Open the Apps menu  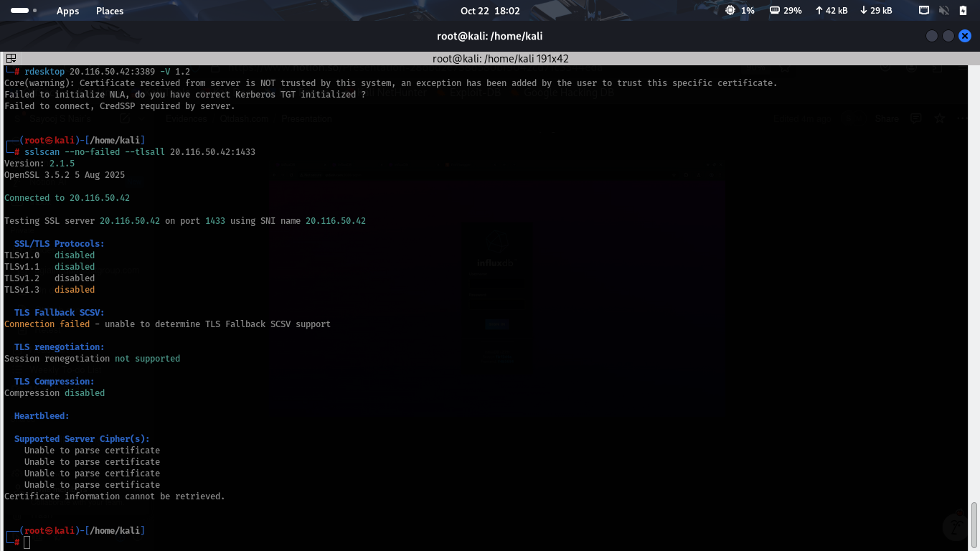click(67, 11)
